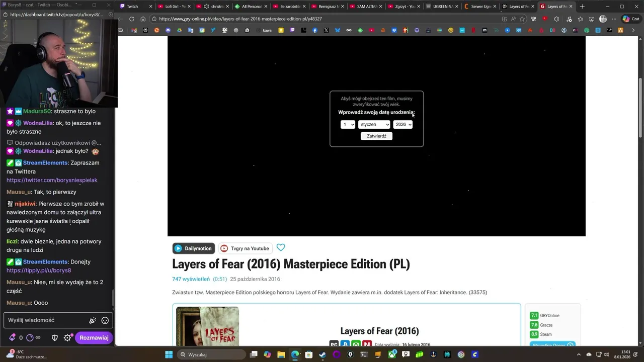Open tipply.pl/u/borys8 link in chat
Screen dimensions: 644x362
point(39,270)
